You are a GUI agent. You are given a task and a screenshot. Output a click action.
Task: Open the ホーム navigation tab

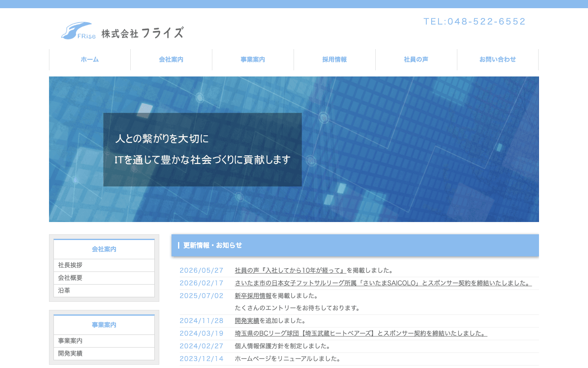coord(90,60)
